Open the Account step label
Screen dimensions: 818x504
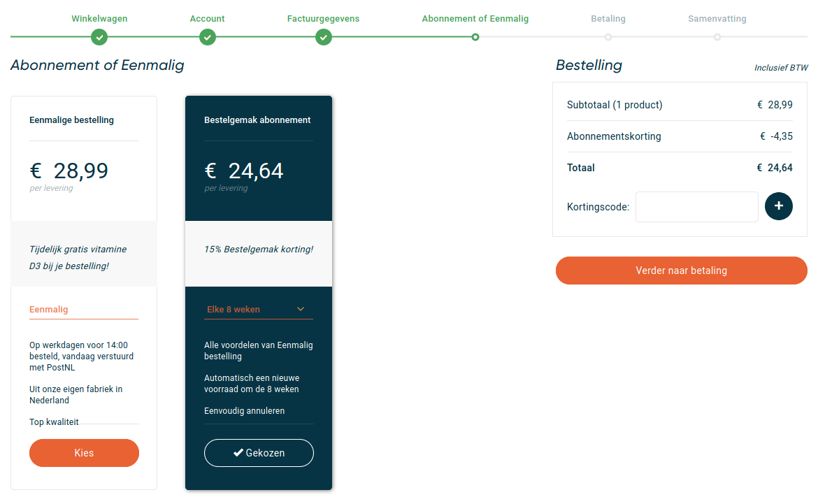(207, 19)
